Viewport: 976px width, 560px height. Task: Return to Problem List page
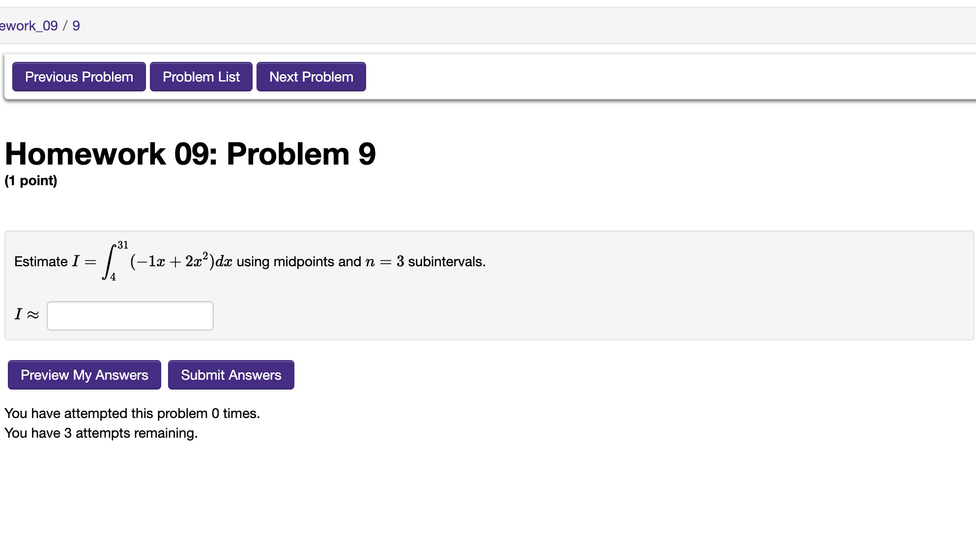click(x=201, y=77)
